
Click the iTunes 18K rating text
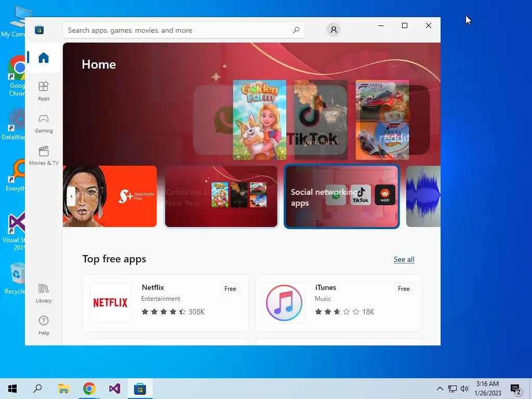tap(368, 312)
